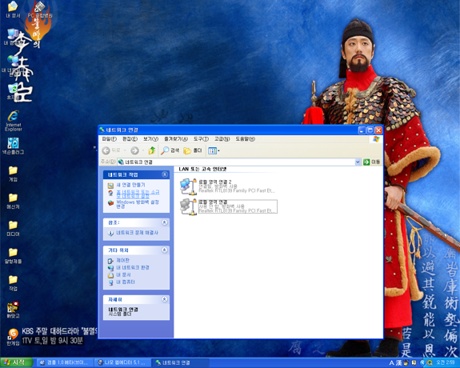Open the Advanced (고급) menu
The width and height of the screenshot is (460, 368).
click(222, 139)
